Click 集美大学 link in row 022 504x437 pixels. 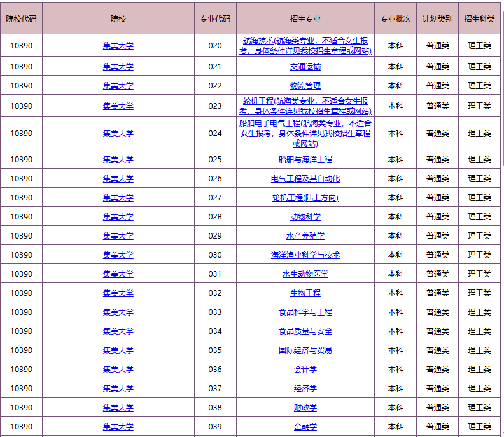pos(118,85)
